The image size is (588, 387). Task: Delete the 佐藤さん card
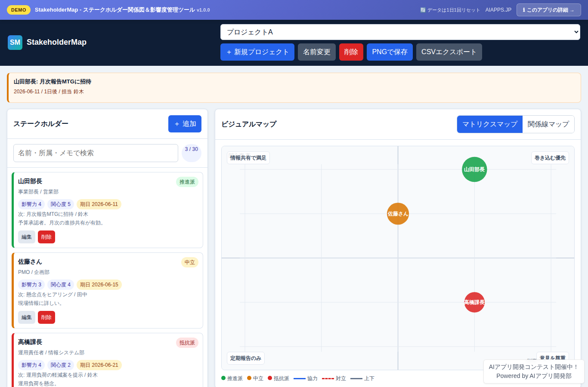[x=46, y=317]
